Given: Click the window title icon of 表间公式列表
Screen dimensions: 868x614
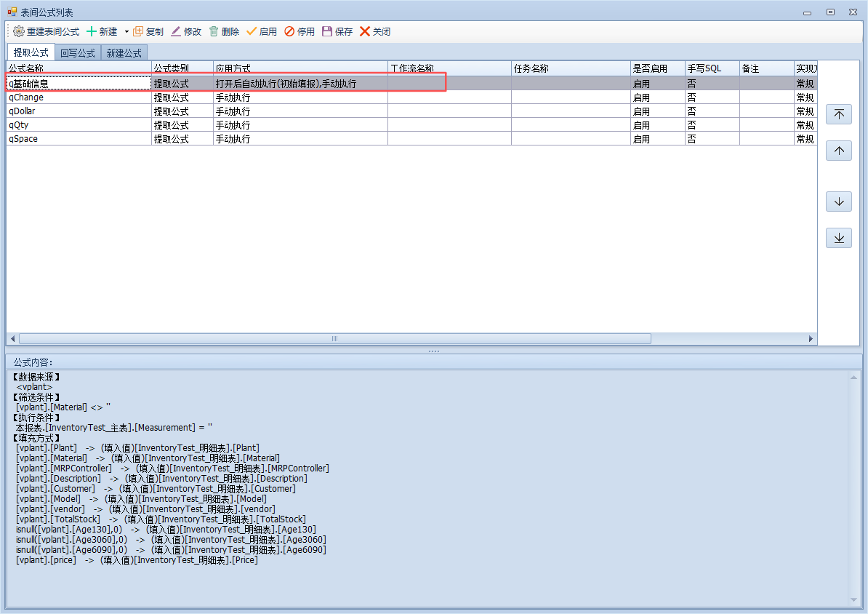Looking at the screenshot, I should pos(12,11).
